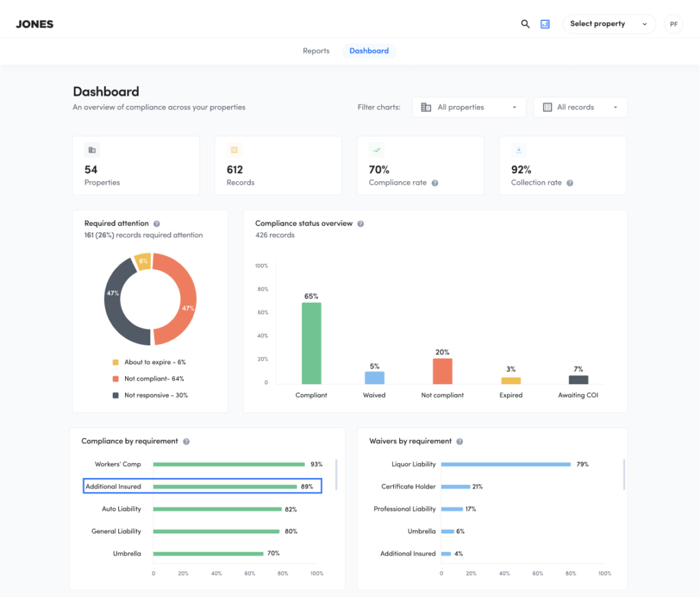700x597 pixels.
Task: Click the JONES logo
Action: click(x=35, y=24)
